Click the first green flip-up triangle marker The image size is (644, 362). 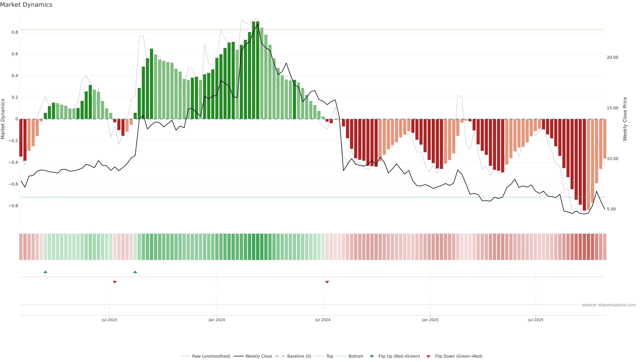tap(45, 272)
